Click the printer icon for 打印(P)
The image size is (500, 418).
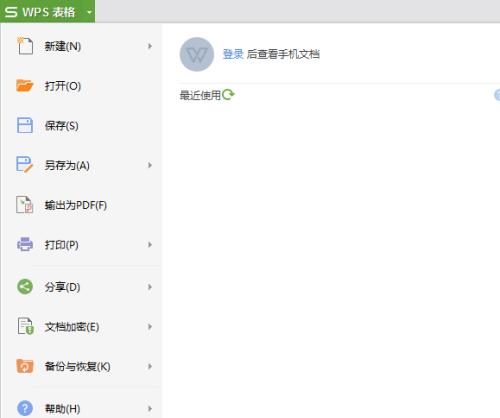point(25,244)
